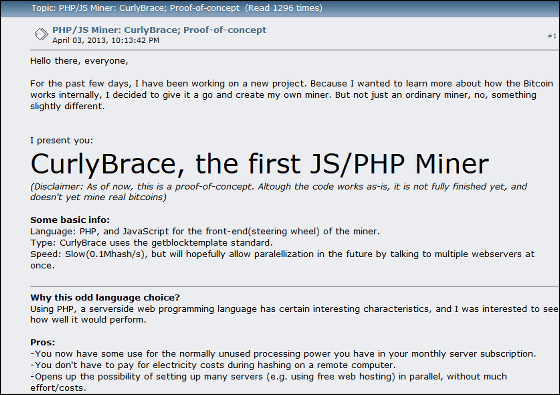Click the line starting 'Speed: Slow(0.1Mhash/s)'
Screen dimensions: 560x395
click(x=282, y=260)
